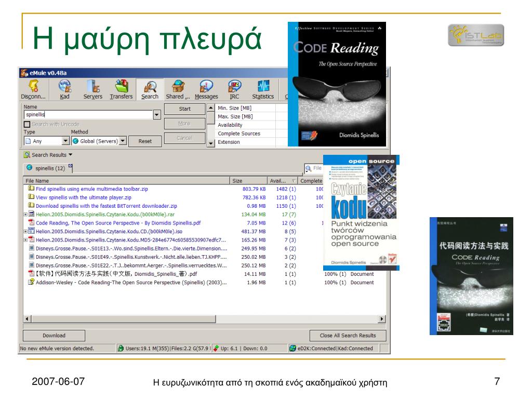Viewport: 532px width, 399px height.
Task: Click the search options scroll down arrow
Action: [x=211, y=143]
